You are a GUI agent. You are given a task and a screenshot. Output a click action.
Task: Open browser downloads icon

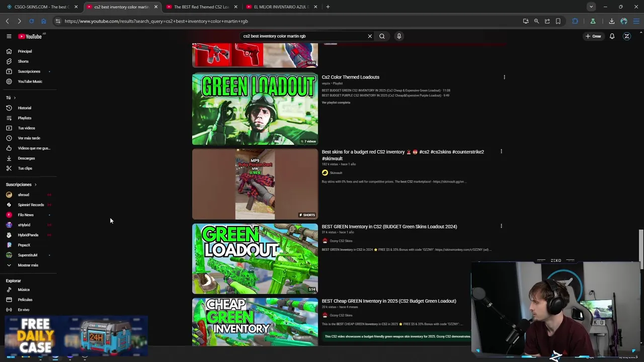pos(611,21)
